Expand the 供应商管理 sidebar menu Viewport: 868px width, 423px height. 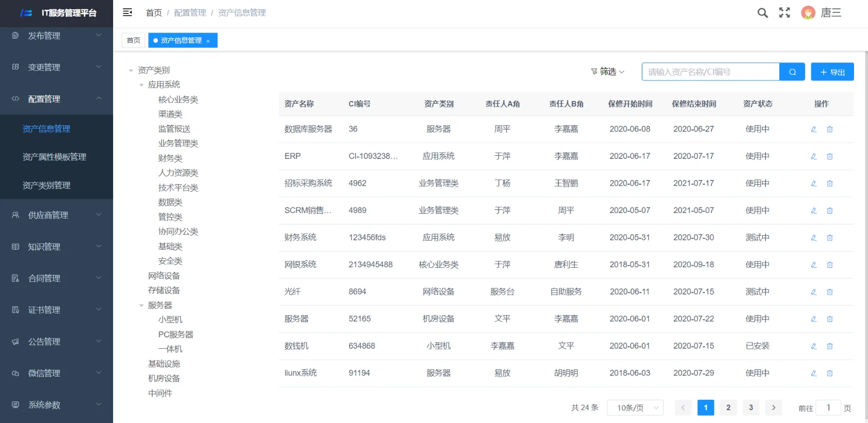pos(56,215)
